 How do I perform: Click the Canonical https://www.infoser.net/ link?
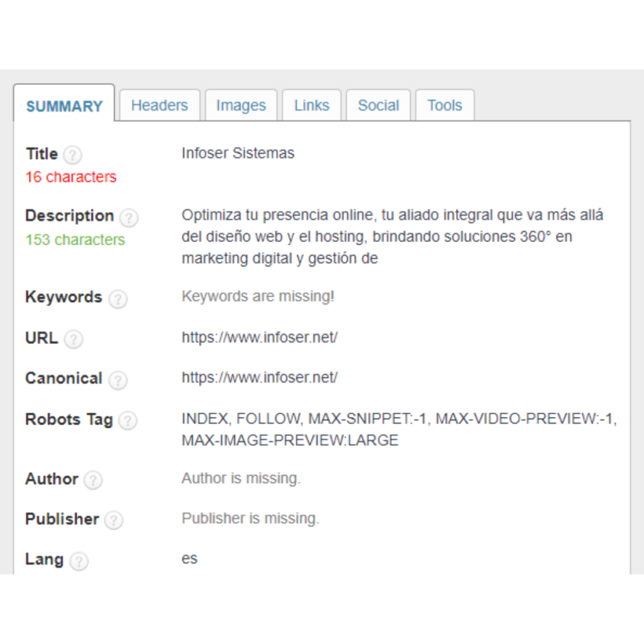[260, 378]
